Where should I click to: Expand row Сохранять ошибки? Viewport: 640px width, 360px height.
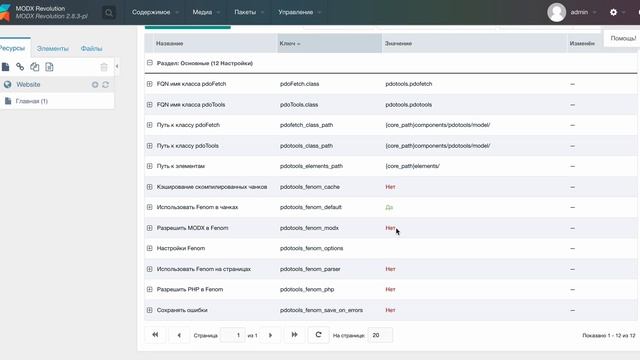[149, 310]
